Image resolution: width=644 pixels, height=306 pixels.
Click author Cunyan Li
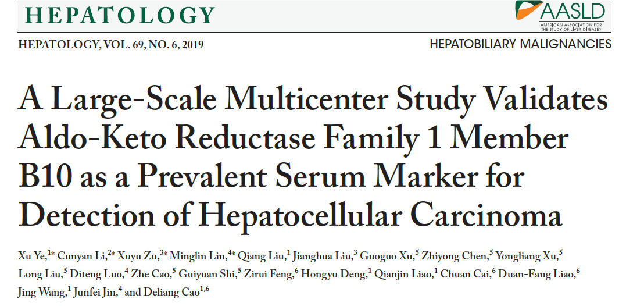click(x=82, y=256)
